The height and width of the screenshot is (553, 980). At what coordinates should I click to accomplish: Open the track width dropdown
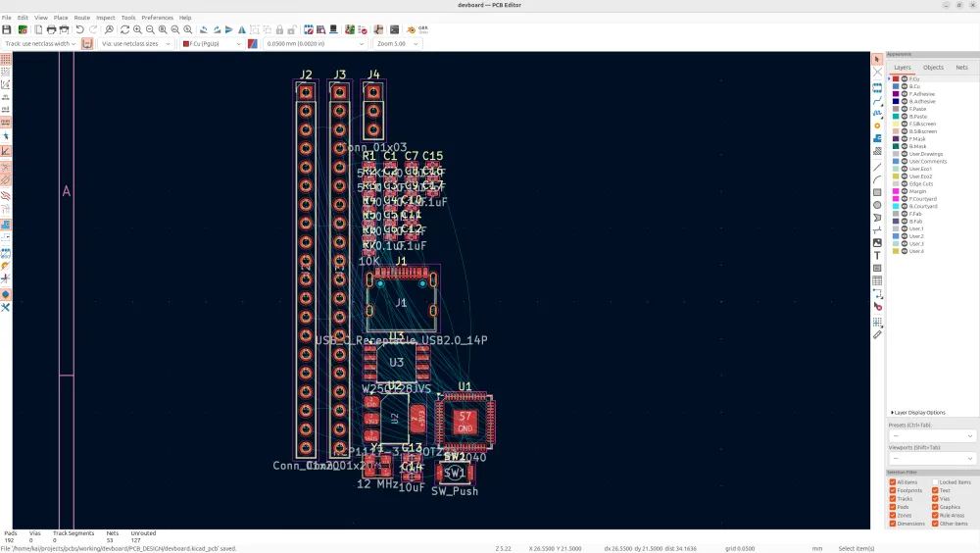41,44
